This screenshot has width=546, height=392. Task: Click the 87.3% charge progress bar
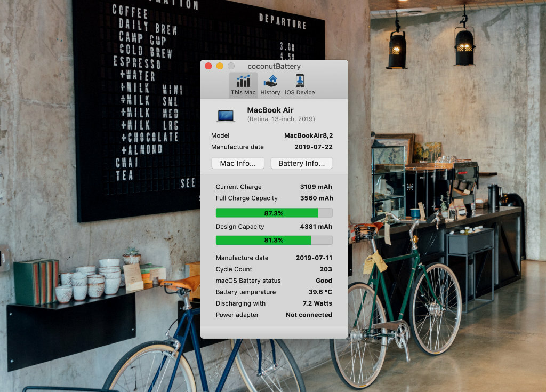point(274,213)
